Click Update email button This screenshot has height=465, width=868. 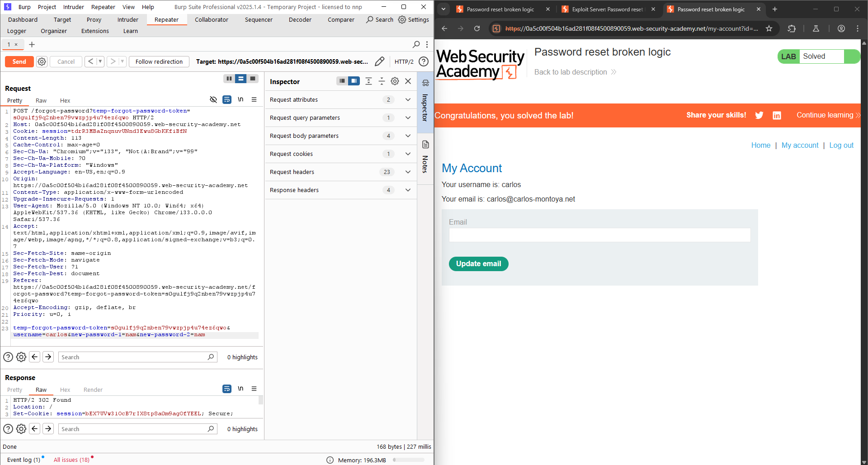[479, 264]
